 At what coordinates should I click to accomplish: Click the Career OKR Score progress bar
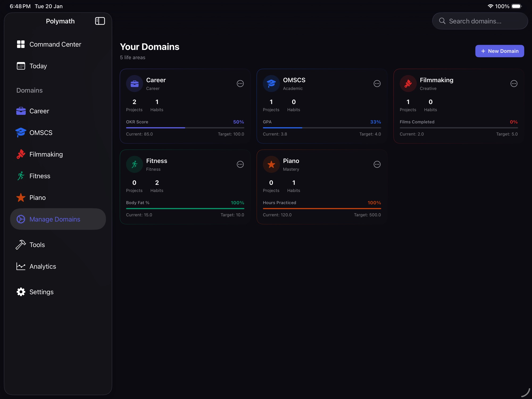185,128
